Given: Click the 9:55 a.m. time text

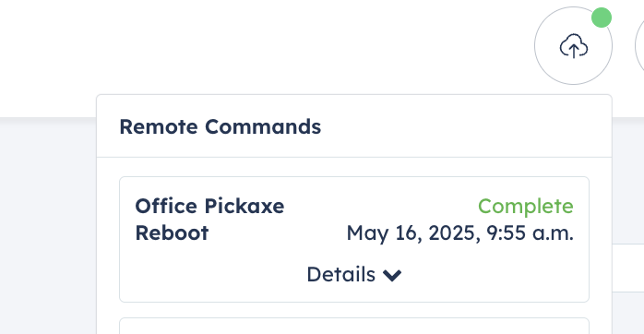Looking at the screenshot, I should point(530,233).
